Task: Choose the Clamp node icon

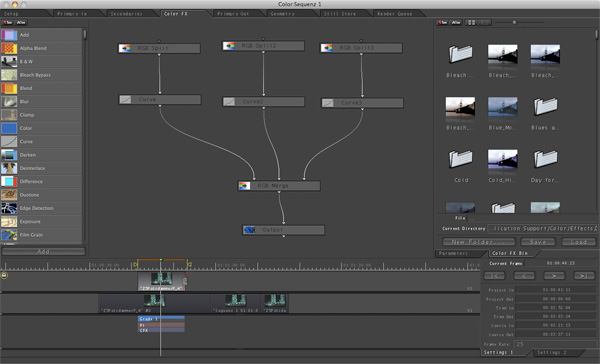Action: coord(9,115)
